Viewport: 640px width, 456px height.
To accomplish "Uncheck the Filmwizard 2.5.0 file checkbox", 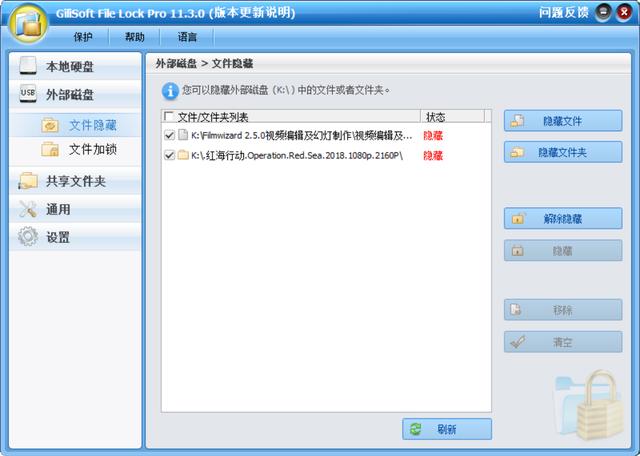I will 169,135.
